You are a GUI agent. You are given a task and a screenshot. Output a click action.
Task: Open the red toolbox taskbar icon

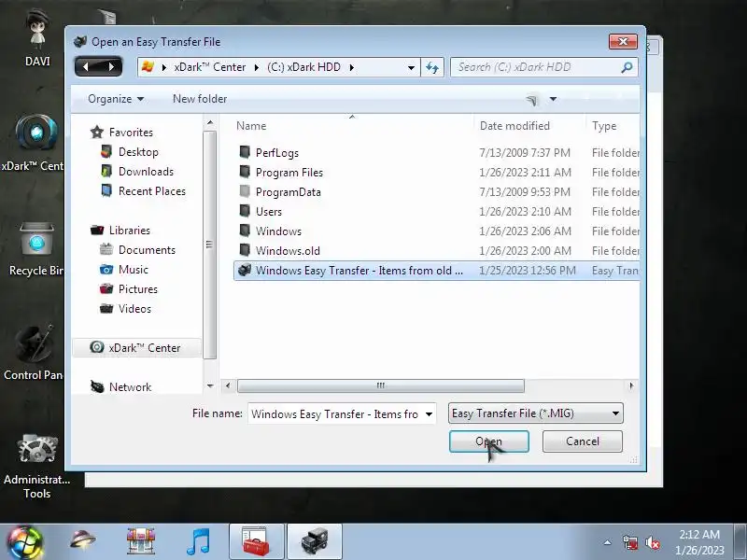256,542
